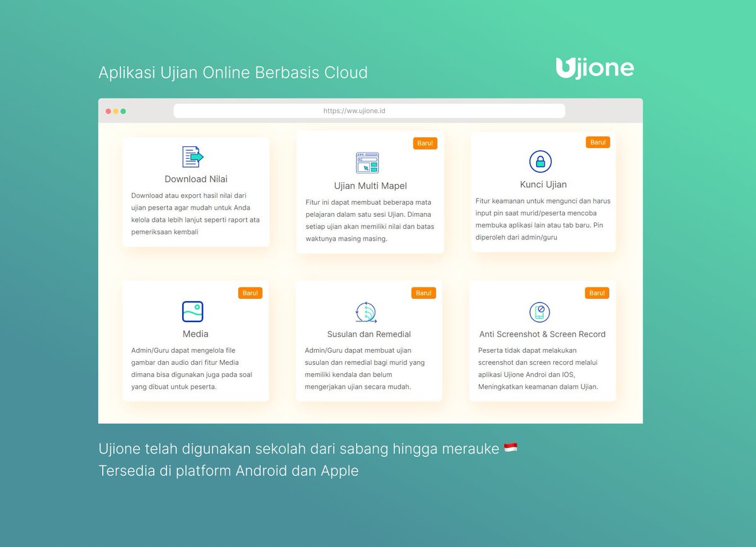
Task: Click the orange Barul badge on Ujian Multi Mapel
Action: coord(425,143)
